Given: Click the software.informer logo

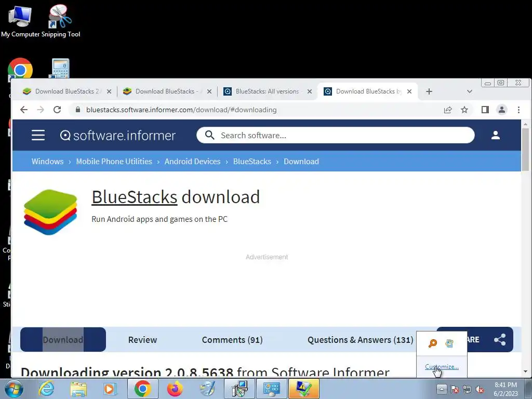Looking at the screenshot, I should click(118, 136).
